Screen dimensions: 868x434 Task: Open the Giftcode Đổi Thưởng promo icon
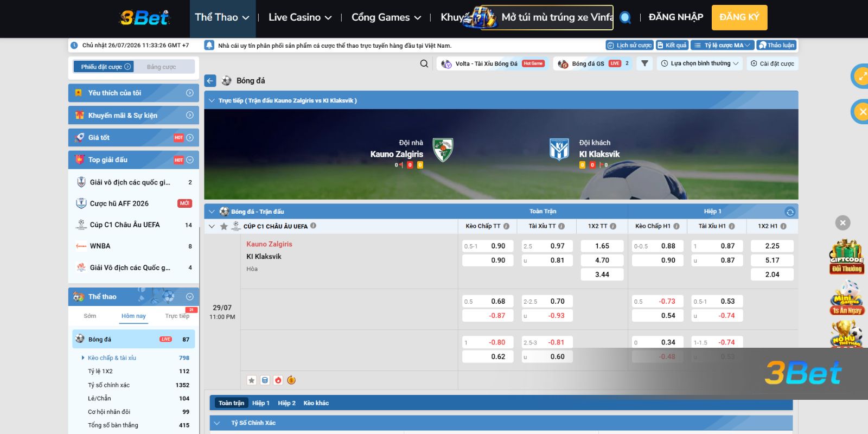[847, 257]
